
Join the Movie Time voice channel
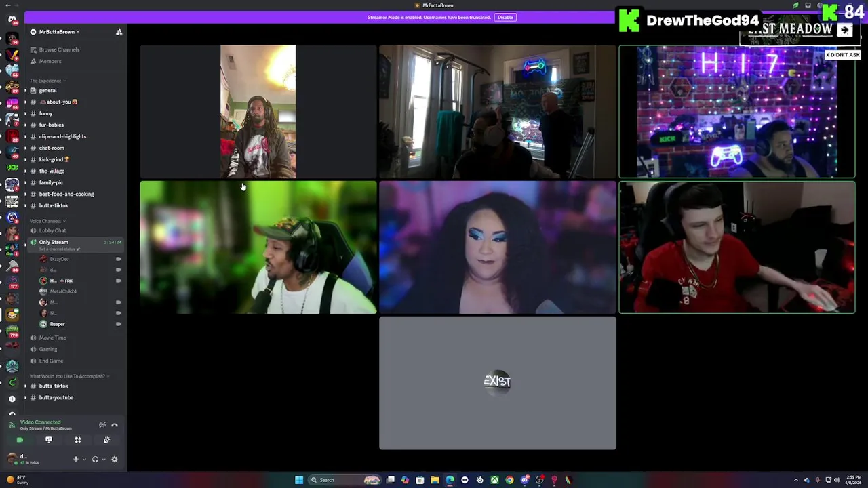pos(52,338)
